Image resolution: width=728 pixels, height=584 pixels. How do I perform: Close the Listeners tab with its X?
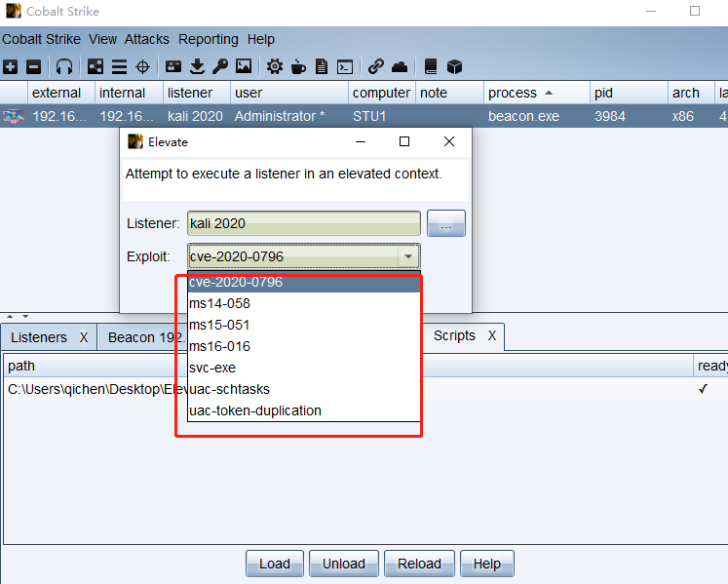coord(84,337)
